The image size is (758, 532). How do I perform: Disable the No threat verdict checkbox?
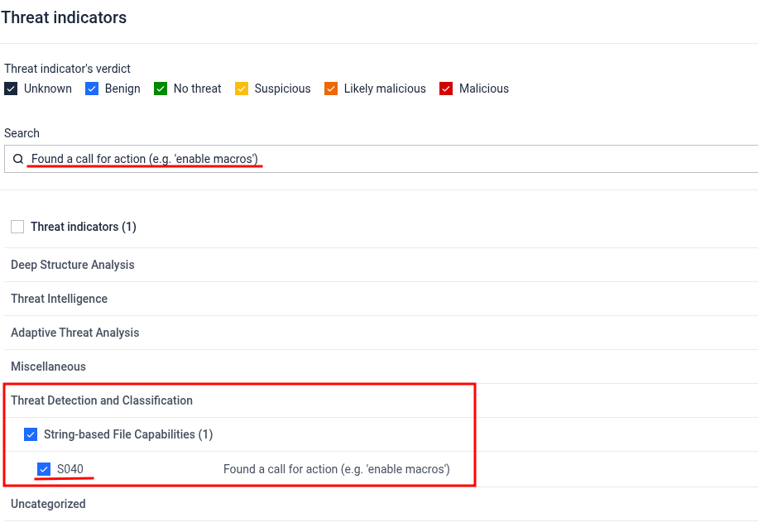[x=161, y=89]
